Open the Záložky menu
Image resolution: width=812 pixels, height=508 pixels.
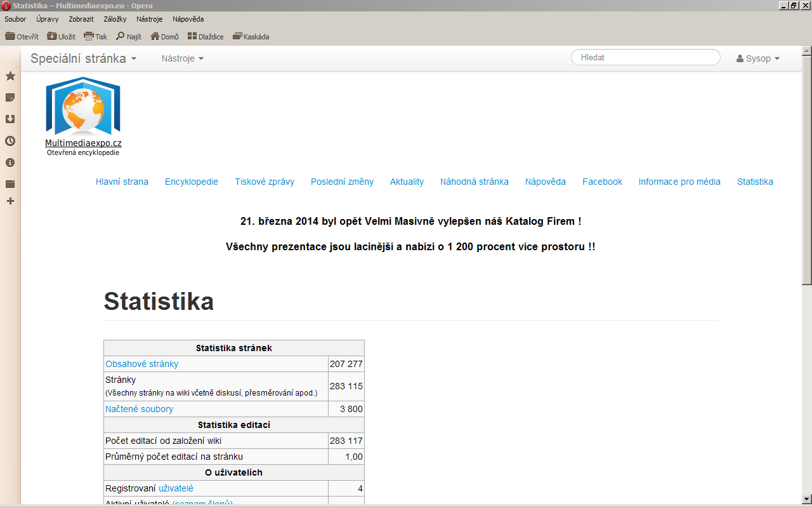pos(115,19)
